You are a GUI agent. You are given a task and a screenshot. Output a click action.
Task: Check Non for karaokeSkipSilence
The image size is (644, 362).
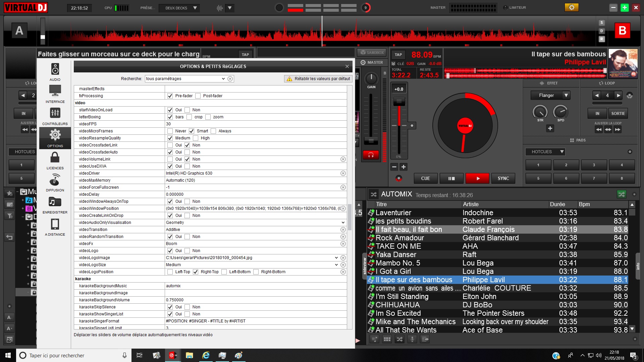(x=187, y=307)
